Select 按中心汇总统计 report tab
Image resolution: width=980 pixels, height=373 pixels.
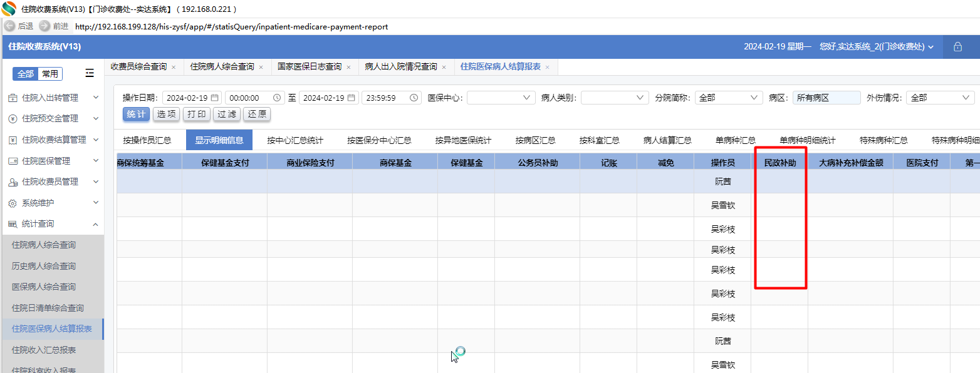tap(295, 140)
